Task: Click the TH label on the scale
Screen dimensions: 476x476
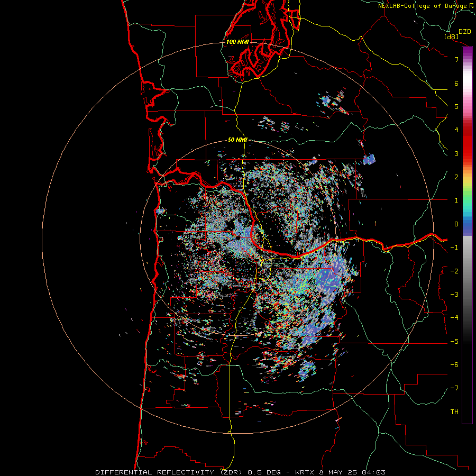Action: point(454,411)
